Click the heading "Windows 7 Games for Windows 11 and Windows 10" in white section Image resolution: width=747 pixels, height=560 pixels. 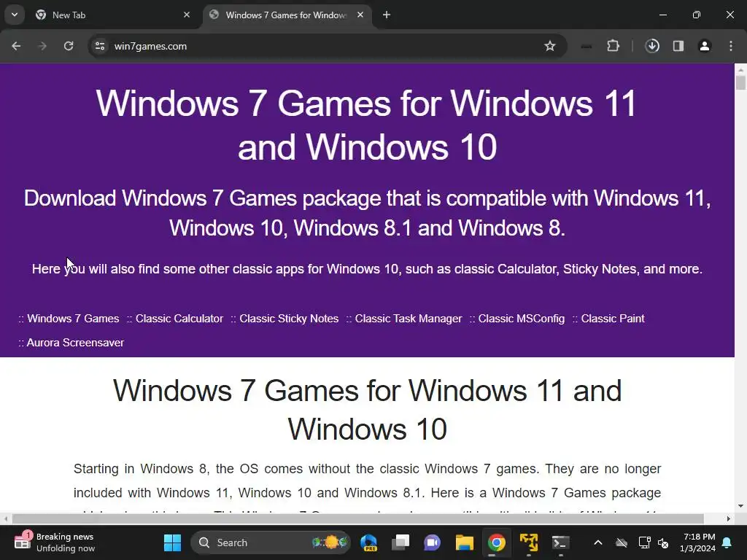(368, 410)
